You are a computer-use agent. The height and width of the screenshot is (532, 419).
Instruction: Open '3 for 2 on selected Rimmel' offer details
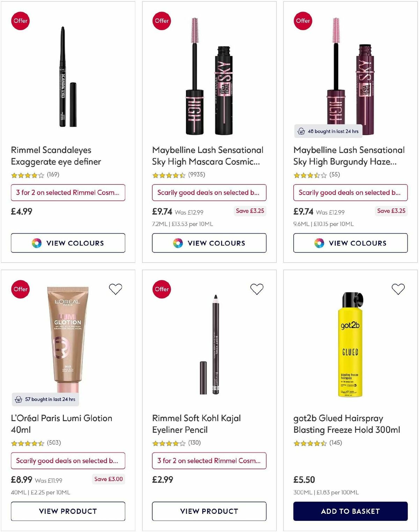pos(68,193)
